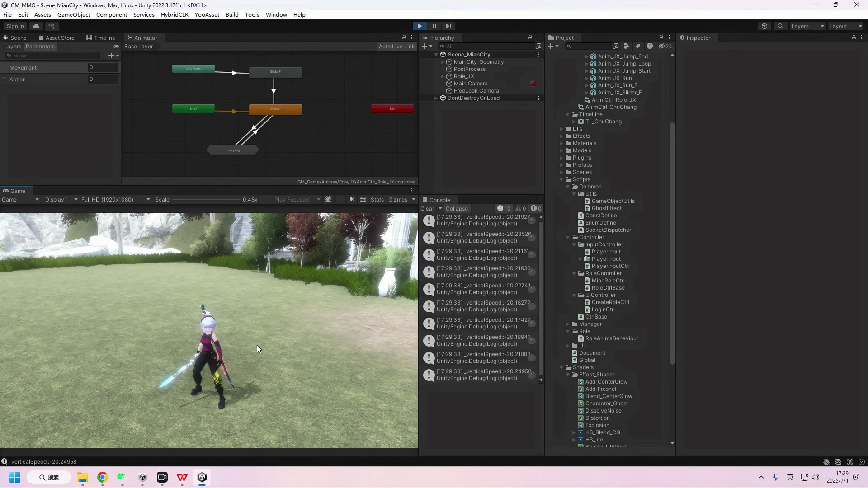868x488 pixels.
Task: Open the Full HD resolution dropdown
Action: point(115,199)
